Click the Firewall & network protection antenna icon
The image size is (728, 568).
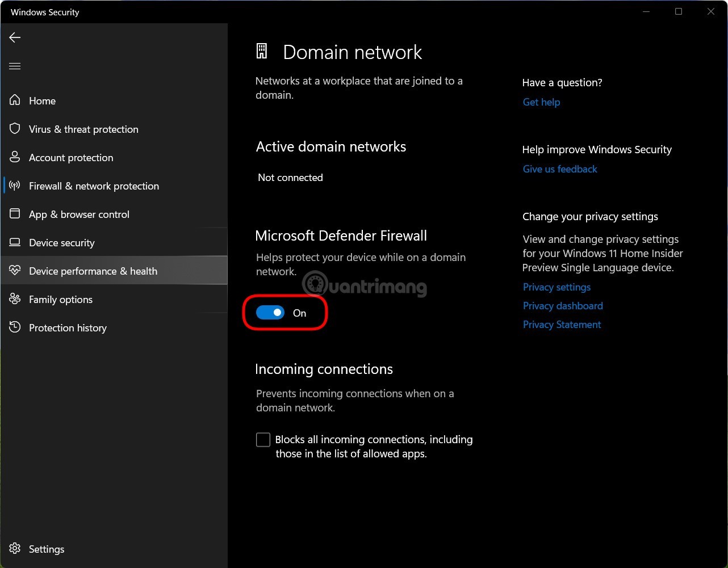[x=15, y=186]
